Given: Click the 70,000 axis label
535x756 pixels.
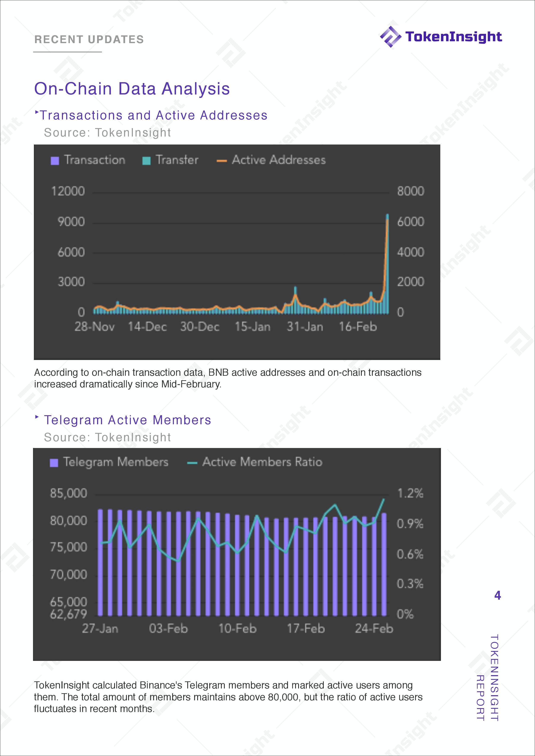Looking at the screenshot, I should click(69, 575).
